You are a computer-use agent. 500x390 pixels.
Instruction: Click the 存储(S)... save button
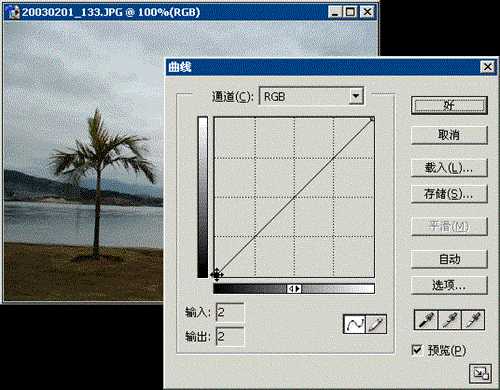point(449,194)
